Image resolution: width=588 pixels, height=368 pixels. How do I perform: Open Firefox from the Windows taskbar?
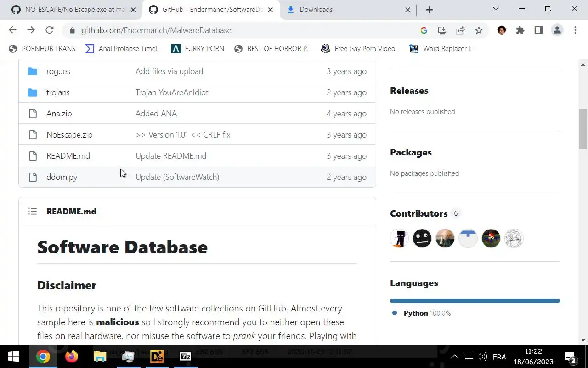click(71, 356)
